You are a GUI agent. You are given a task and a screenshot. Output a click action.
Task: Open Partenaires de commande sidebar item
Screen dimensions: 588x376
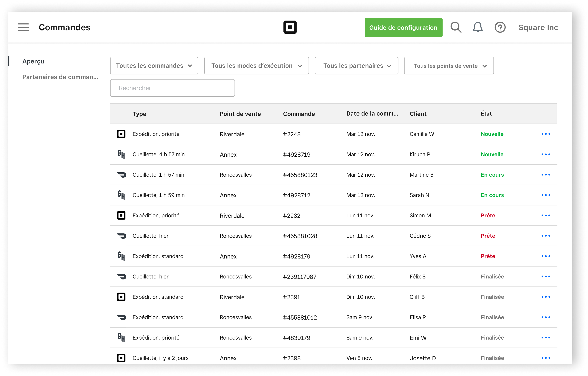click(60, 77)
